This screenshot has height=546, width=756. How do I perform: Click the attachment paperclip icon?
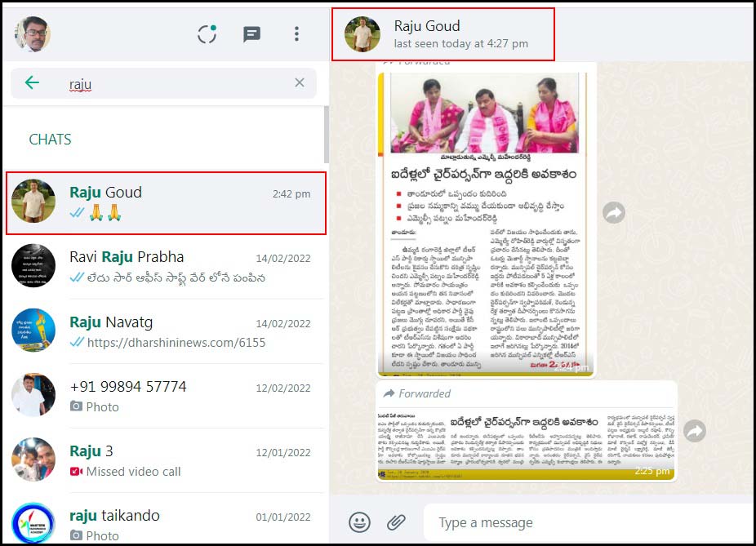396,522
